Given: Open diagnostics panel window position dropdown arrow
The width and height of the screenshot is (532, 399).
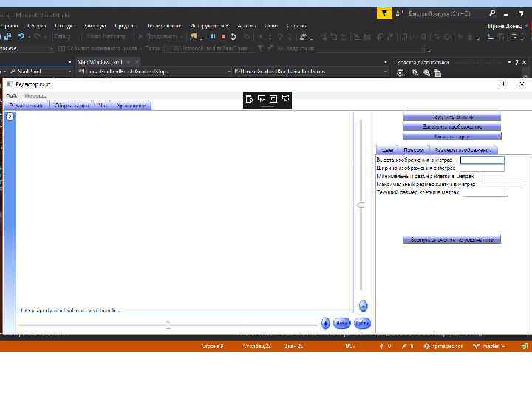Looking at the screenshot, I should [x=509, y=62].
